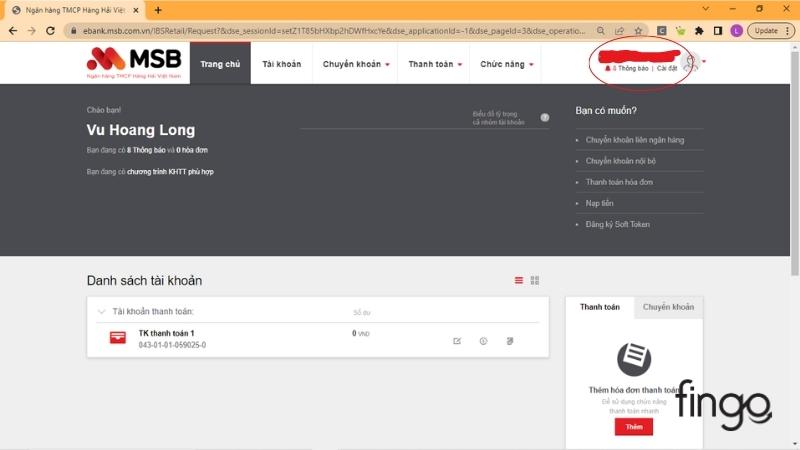Open the tab search chevron
Image resolution: width=800 pixels, height=450 pixels.
pyautogui.click(x=706, y=9)
